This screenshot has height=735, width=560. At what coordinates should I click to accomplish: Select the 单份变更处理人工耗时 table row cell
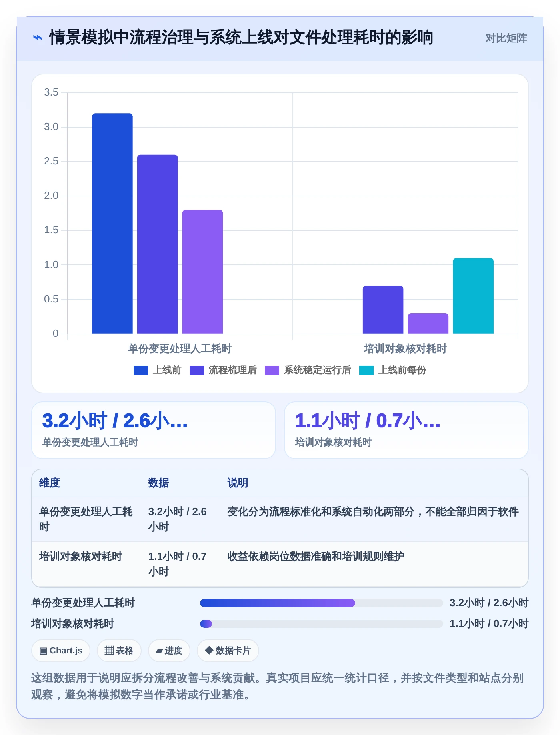pyautogui.click(x=86, y=519)
